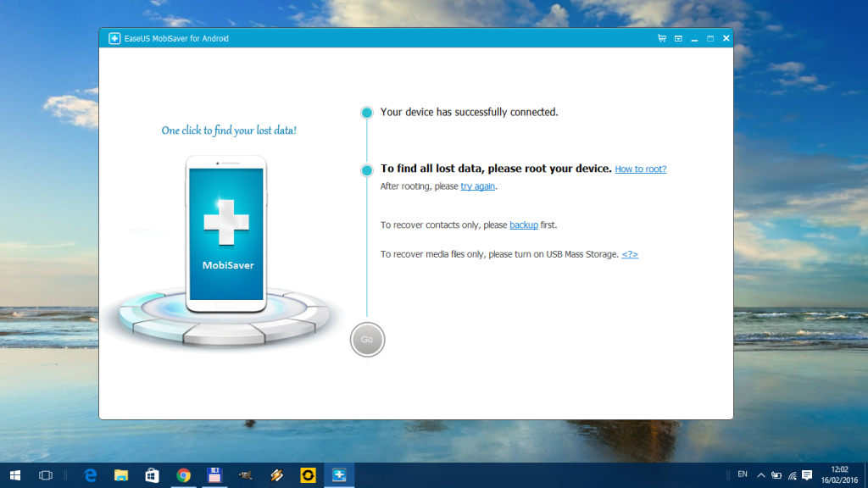
Task: Open the taskbar clock showing 12:02
Action: pos(839,474)
